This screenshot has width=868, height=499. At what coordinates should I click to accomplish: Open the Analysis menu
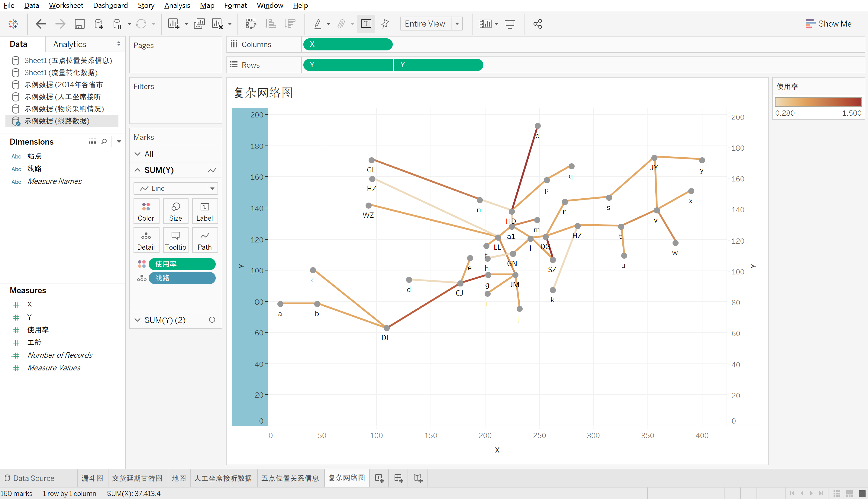coord(177,5)
